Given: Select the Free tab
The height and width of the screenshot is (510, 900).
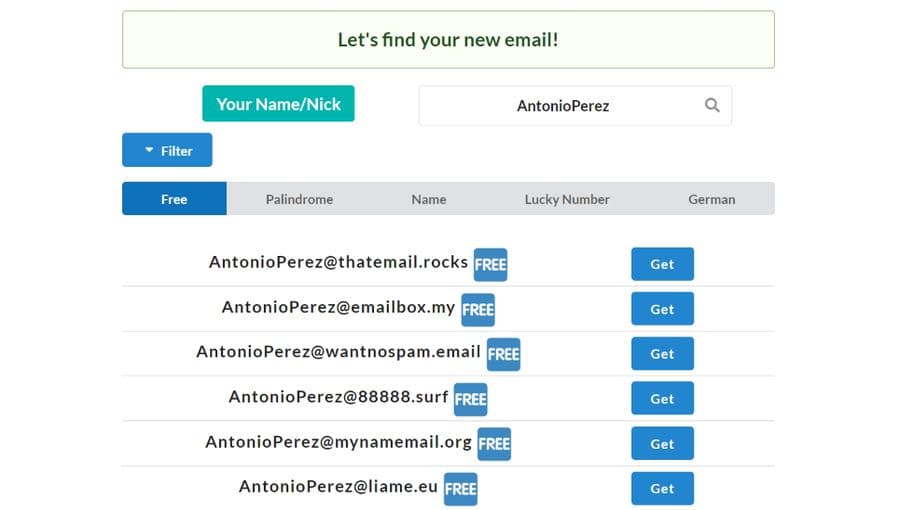Looking at the screenshot, I should (x=174, y=199).
